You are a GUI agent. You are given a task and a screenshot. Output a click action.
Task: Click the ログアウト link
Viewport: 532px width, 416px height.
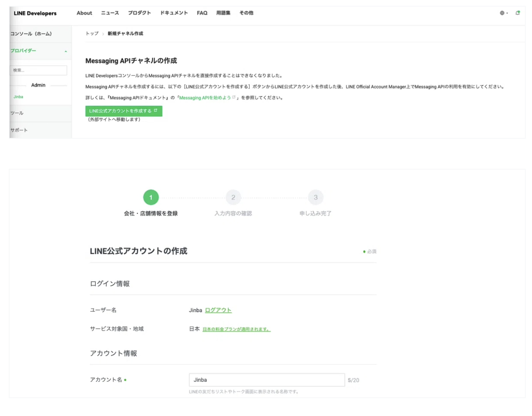click(218, 310)
